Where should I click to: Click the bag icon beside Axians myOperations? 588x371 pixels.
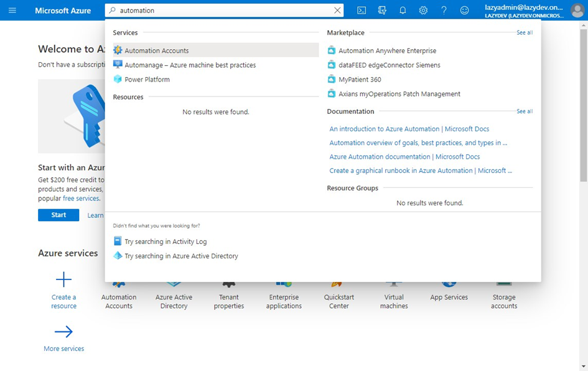pyautogui.click(x=332, y=93)
